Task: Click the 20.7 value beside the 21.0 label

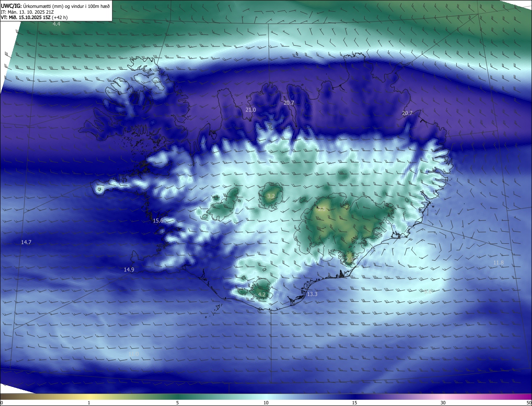Action: point(289,103)
